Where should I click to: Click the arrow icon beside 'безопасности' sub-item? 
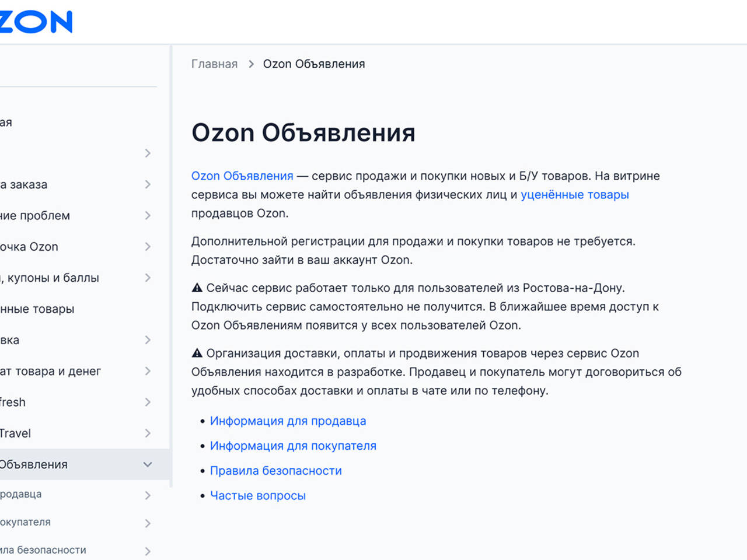coord(148,551)
